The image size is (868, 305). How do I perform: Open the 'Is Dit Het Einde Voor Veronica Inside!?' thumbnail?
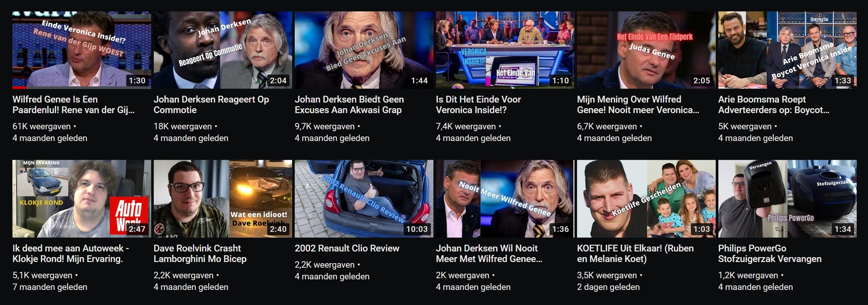505,50
